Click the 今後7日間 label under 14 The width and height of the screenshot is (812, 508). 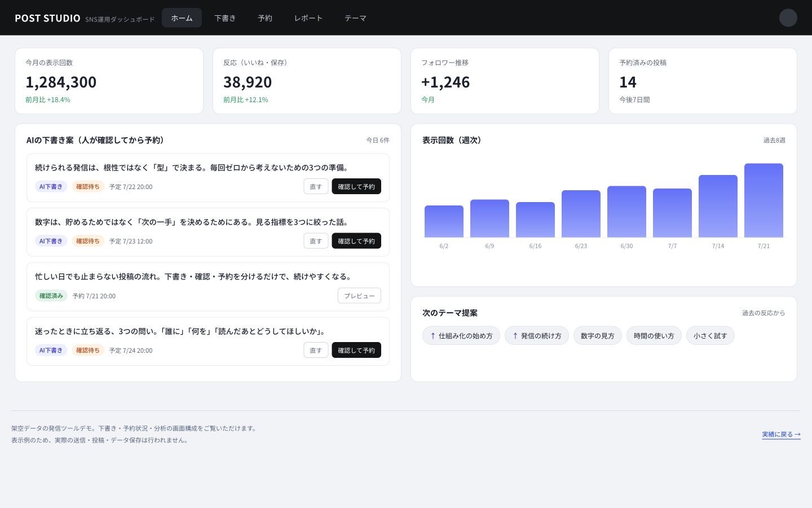point(634,99)
